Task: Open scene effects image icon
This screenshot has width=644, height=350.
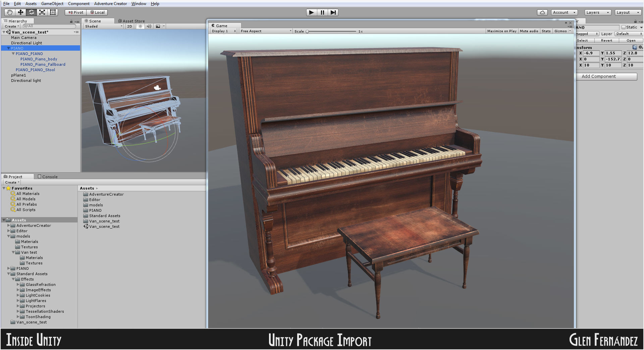Action: tap(158, 26)
